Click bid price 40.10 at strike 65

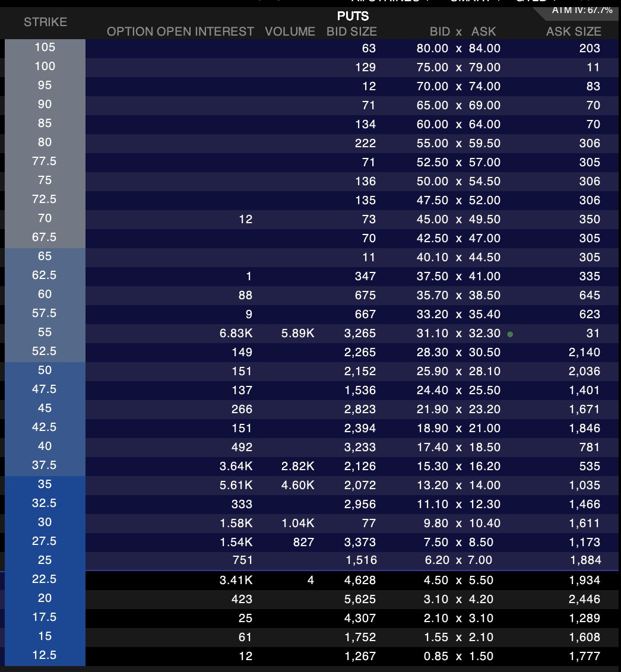(432, 258)
